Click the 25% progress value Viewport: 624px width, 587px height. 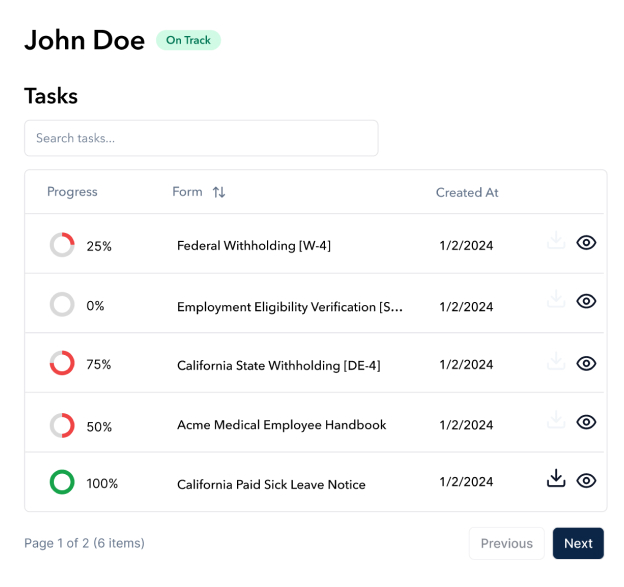click(x=99, y=246)
